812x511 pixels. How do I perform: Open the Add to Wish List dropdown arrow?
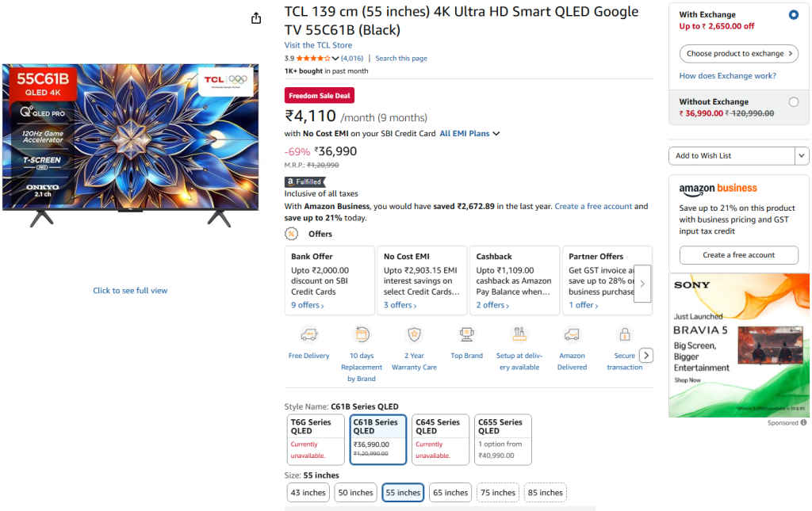tap(802, 156)
